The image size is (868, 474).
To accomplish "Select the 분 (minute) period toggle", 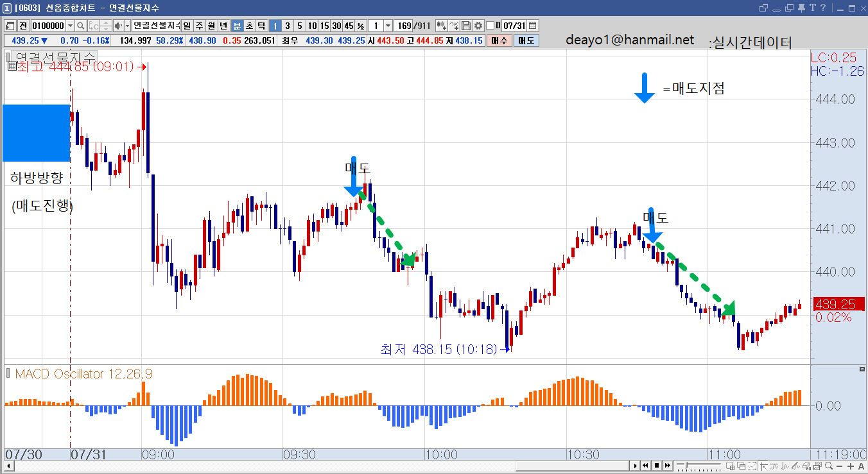I will pos(237,26).
